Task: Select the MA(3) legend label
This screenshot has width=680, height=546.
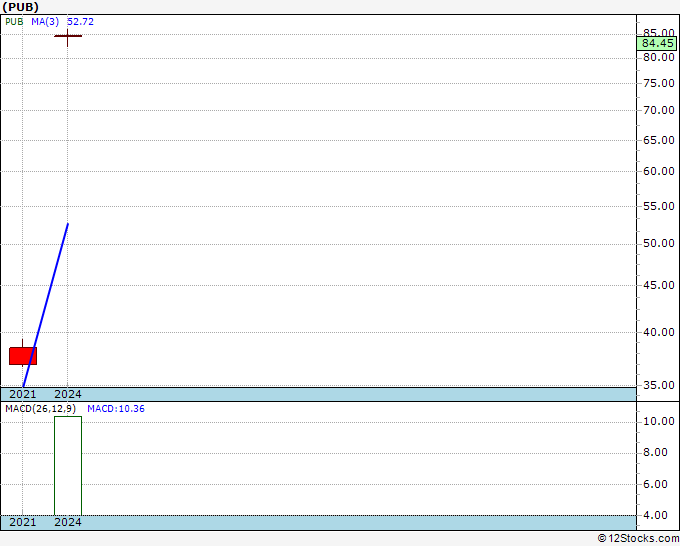Action: pyautogui.click(x=45, y=22)
